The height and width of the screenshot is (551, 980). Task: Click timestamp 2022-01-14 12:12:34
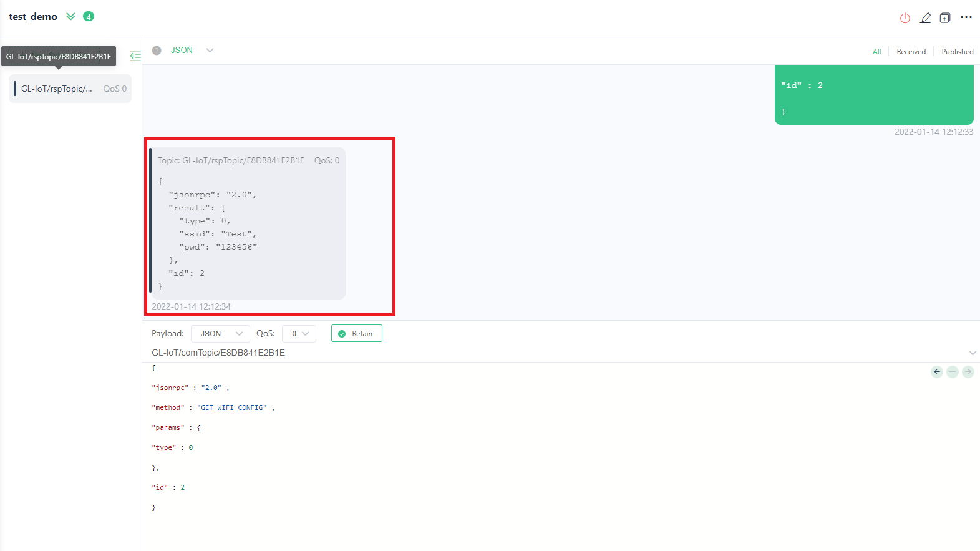pyautogui.click(x=191, y=306)
